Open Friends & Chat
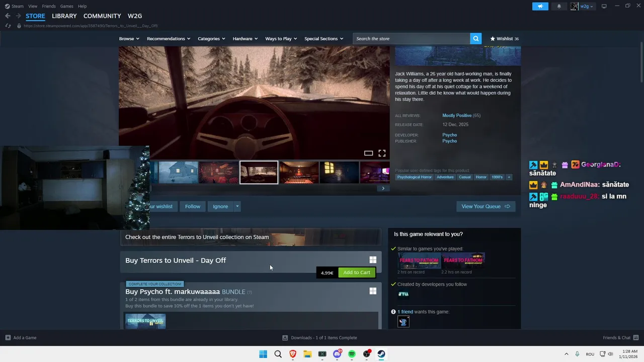 click(x=620, y=338)
